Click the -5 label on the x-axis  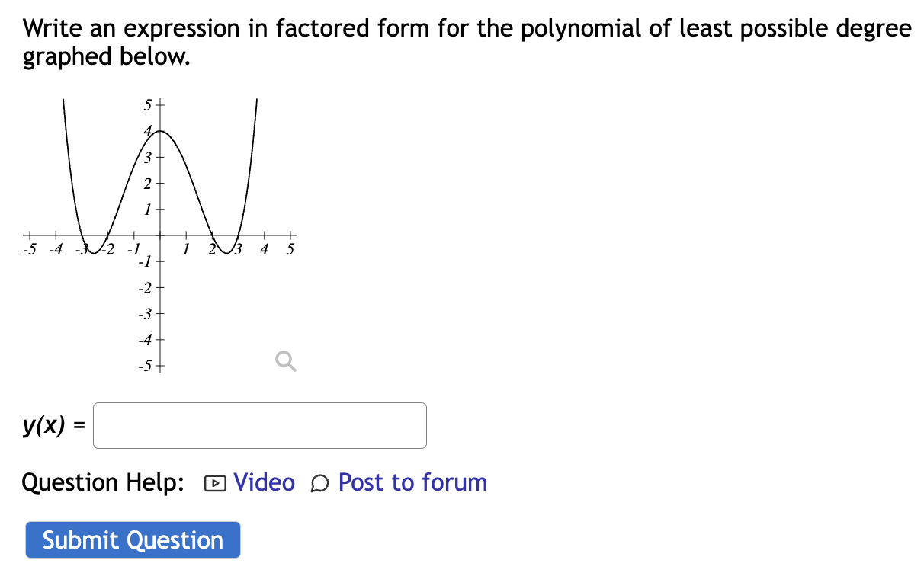point(30,249)
